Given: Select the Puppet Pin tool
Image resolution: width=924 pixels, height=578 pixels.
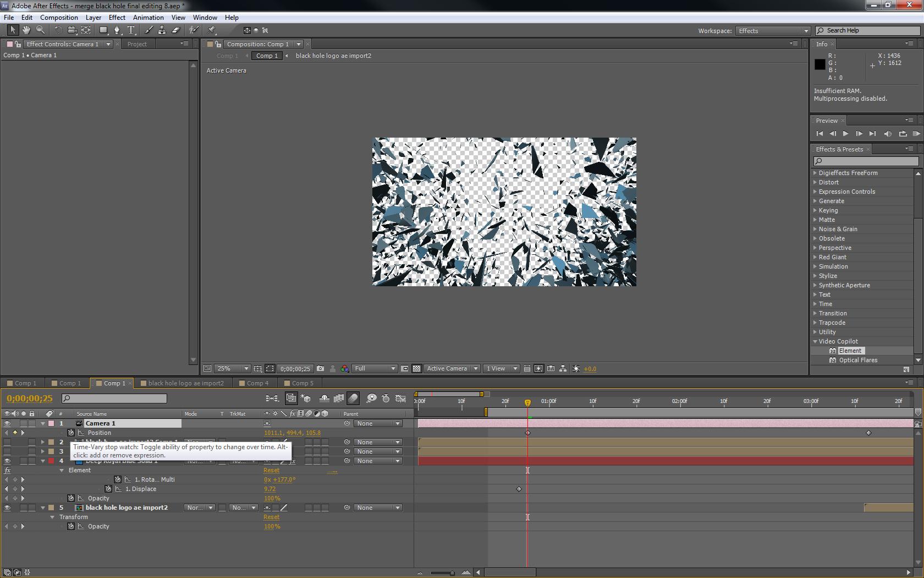Looking at the screenshot, I should (x=212, y=30).
